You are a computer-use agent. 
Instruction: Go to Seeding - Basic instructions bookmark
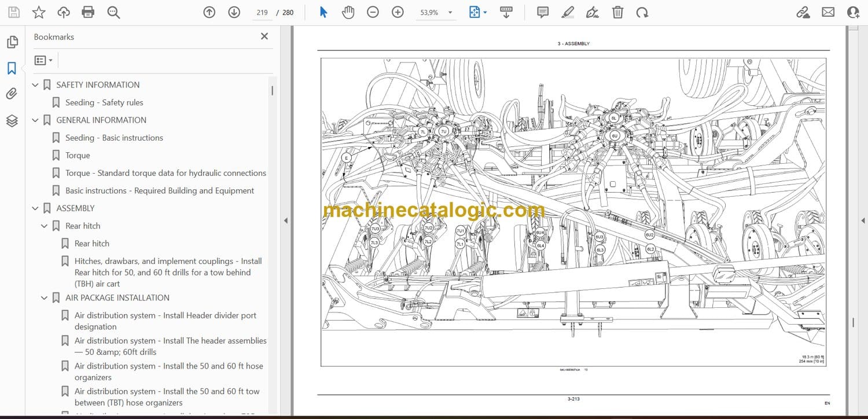[114, 138]
